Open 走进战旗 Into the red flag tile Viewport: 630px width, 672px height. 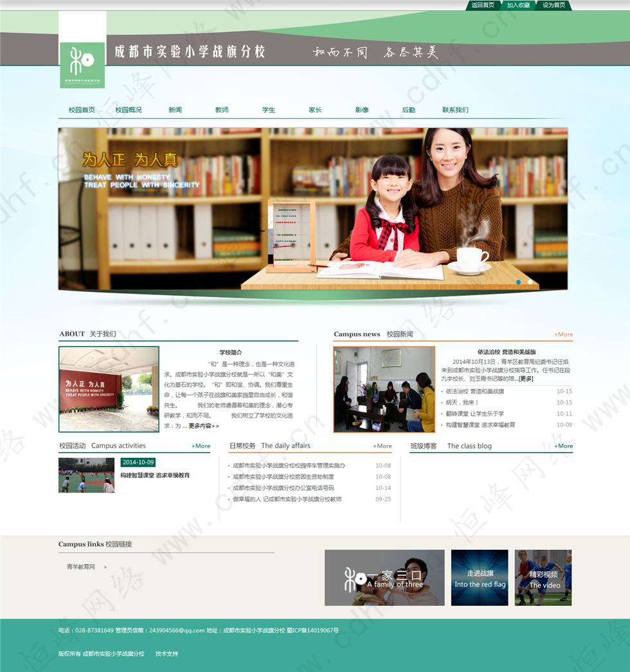pyautogui.click(x=480, y=577)
